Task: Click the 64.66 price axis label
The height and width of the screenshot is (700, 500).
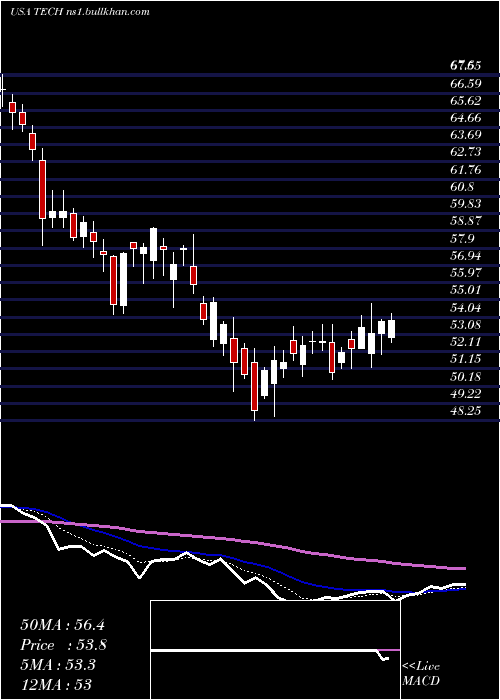Action: 466,118
